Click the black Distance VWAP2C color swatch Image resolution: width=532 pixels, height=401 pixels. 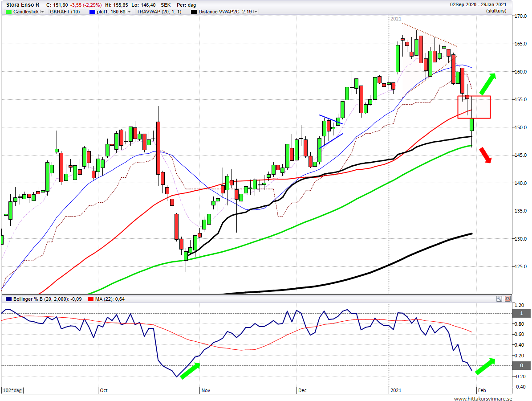pyautogui.click(x=194, y=12)
